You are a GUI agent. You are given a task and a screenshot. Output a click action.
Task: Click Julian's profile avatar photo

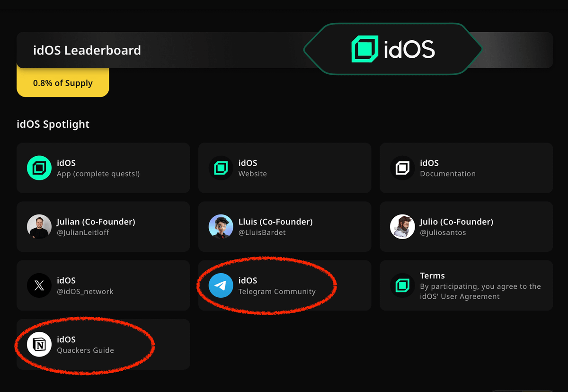39,226
